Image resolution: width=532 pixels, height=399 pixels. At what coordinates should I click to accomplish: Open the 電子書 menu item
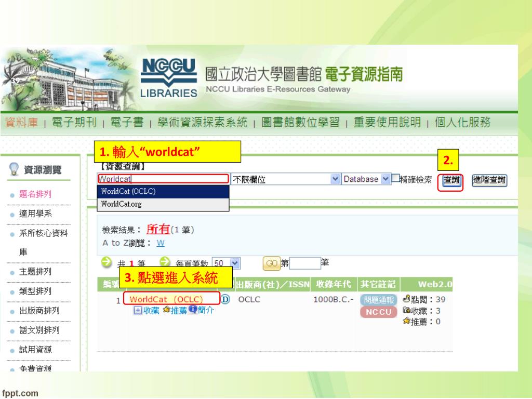(x=127, y=122)
